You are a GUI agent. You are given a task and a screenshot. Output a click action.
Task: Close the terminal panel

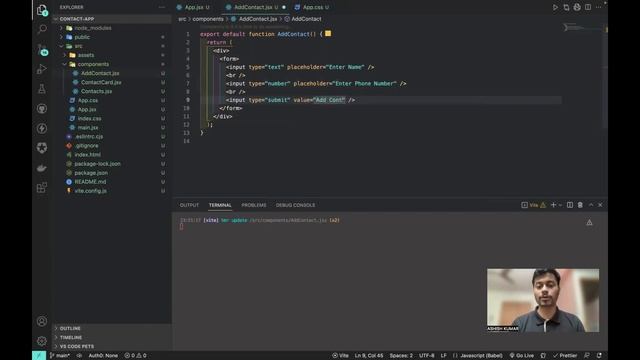point(600,205)
